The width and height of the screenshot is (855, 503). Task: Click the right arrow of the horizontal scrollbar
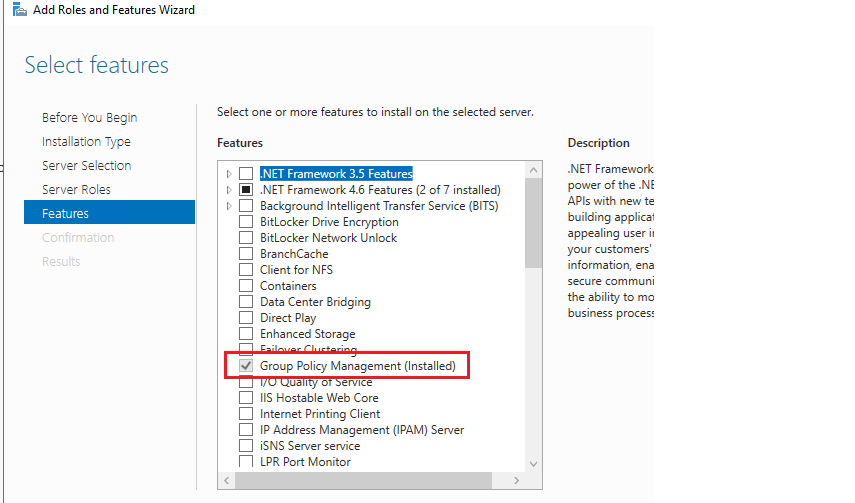(516, 481)
